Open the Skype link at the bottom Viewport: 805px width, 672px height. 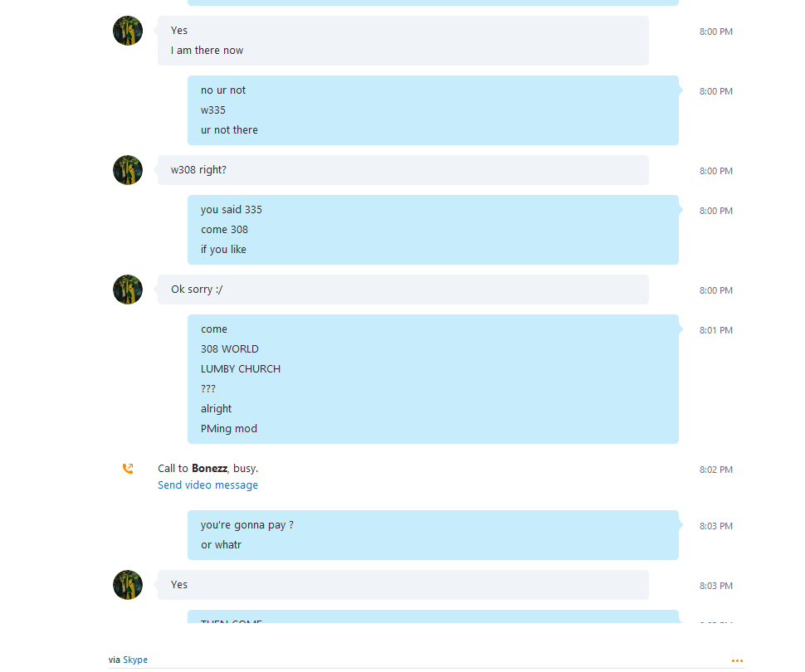pyautogui.click(x=135, y=660)
